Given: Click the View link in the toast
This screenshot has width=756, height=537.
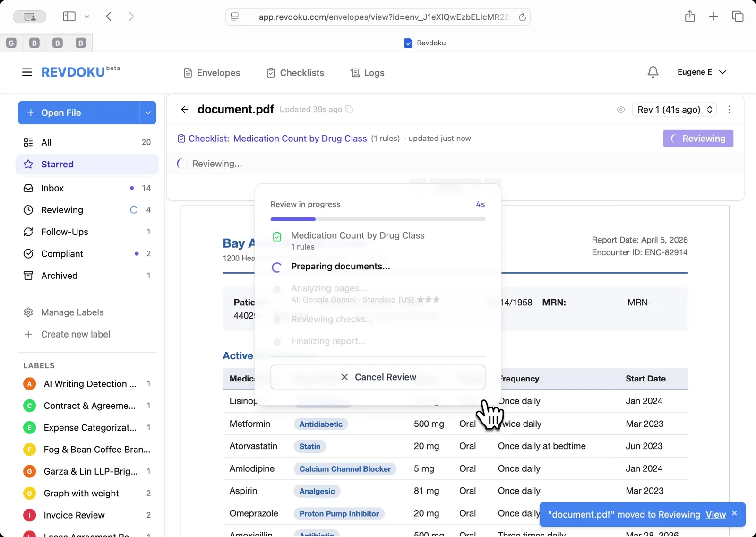Looking at the screenshot, I should point(715,515).
